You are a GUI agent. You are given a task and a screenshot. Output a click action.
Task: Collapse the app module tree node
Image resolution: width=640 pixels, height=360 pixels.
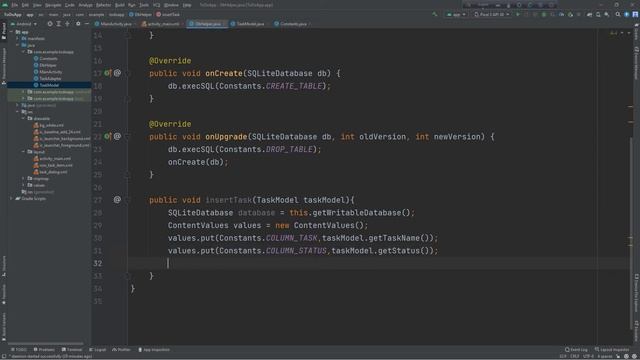pyautogui.click(x=12, y=32)
